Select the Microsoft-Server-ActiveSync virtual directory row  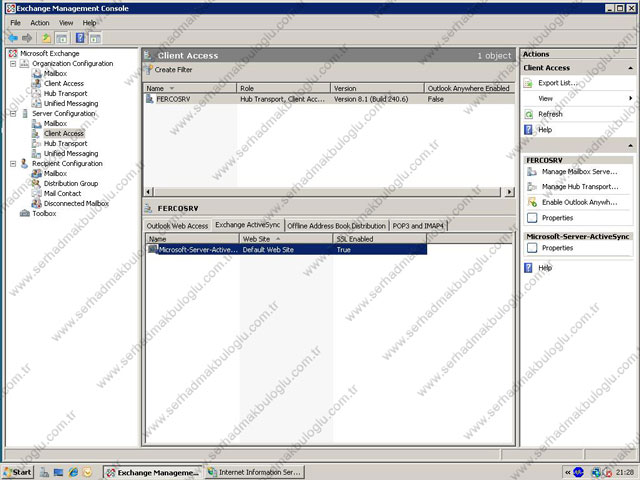pyautogui.click(x=287, y=249)
